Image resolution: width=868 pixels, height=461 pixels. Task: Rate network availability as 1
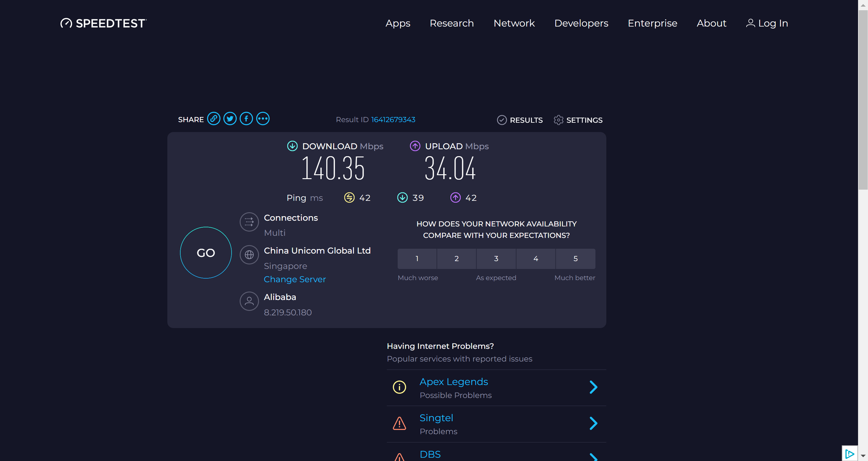coord(417,258)
